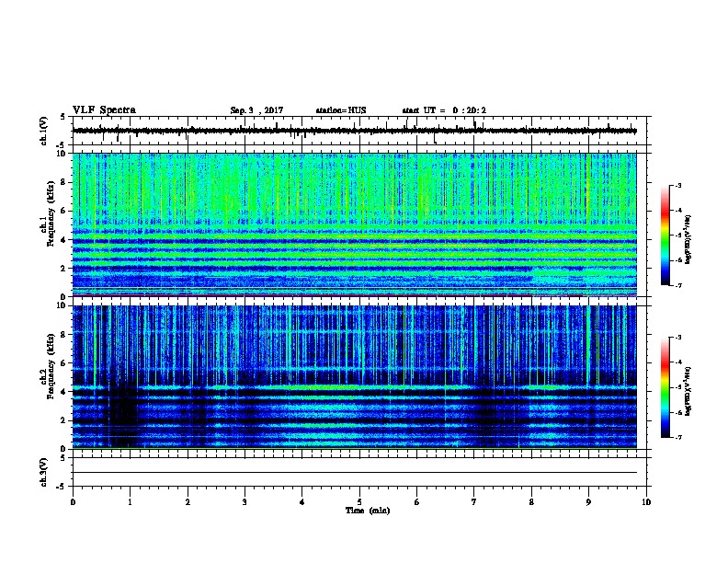Click the ch.1 voltage waveform trace

[x=355, y=131]
